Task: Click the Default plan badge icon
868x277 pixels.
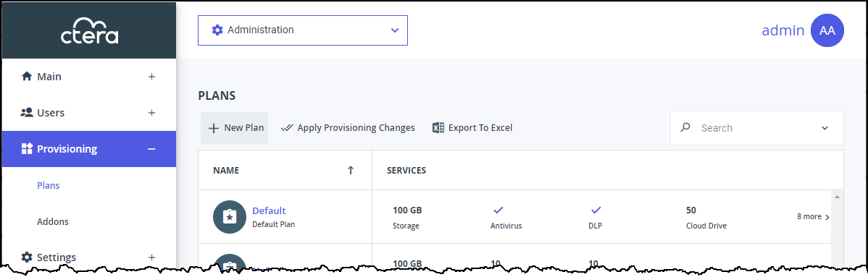Action: coord(229,217)
